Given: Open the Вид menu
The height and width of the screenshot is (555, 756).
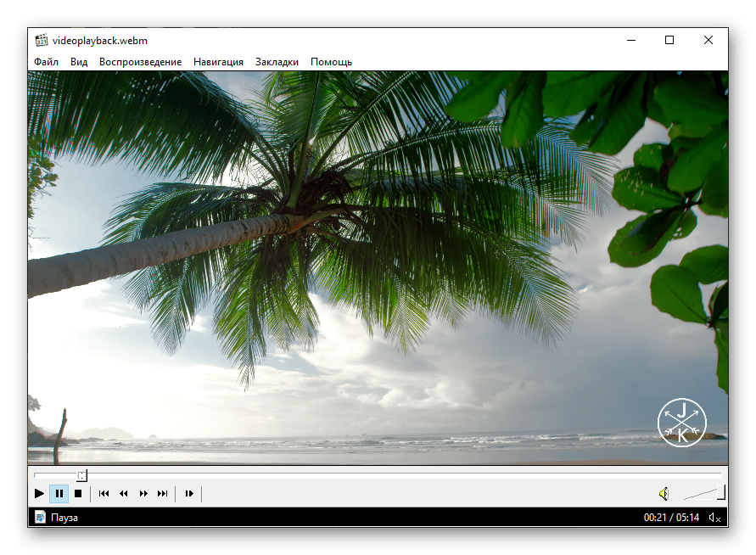Looking at the screenshot, I should coord(79,62).
